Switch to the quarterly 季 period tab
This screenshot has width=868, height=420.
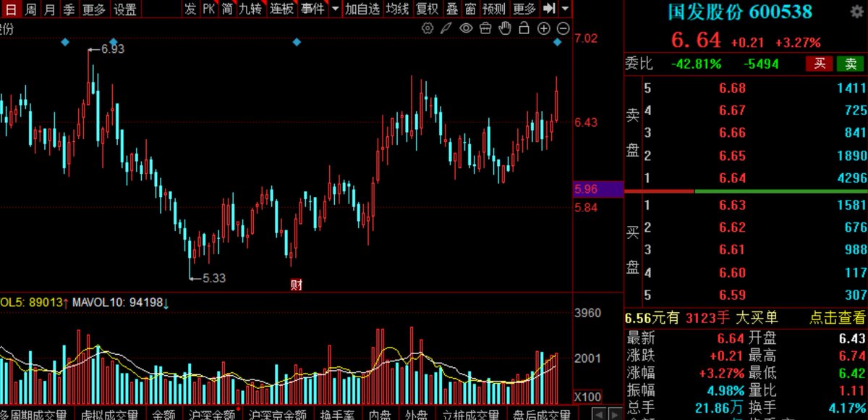[69, 9]
